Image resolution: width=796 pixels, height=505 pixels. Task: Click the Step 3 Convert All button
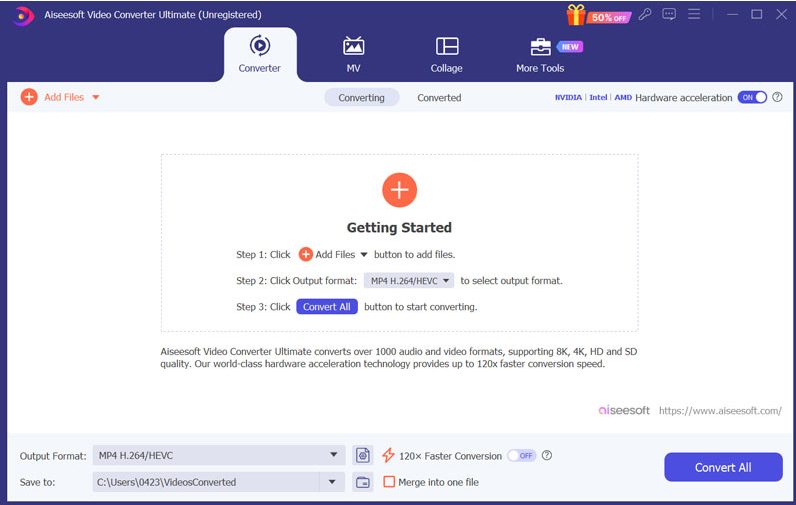click(327, 307)
